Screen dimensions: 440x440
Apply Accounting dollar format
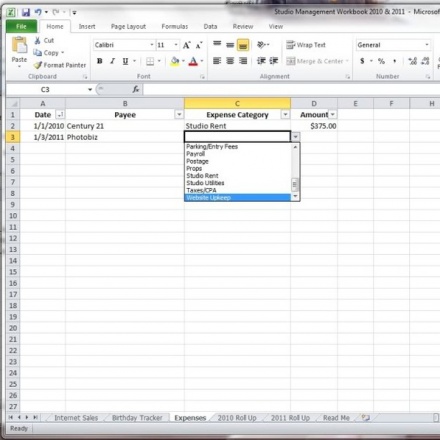[x=362, y=61]
